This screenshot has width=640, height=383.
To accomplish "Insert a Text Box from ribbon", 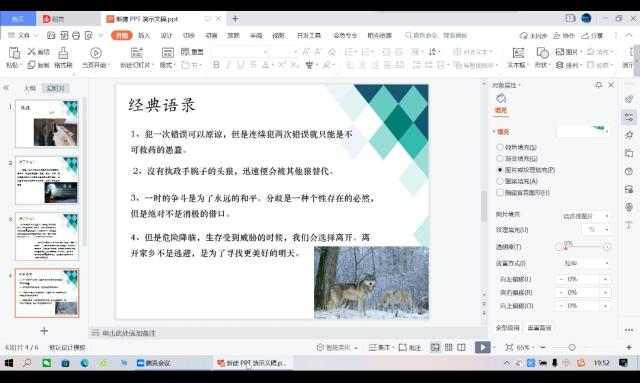I will [x=518, y=53].
